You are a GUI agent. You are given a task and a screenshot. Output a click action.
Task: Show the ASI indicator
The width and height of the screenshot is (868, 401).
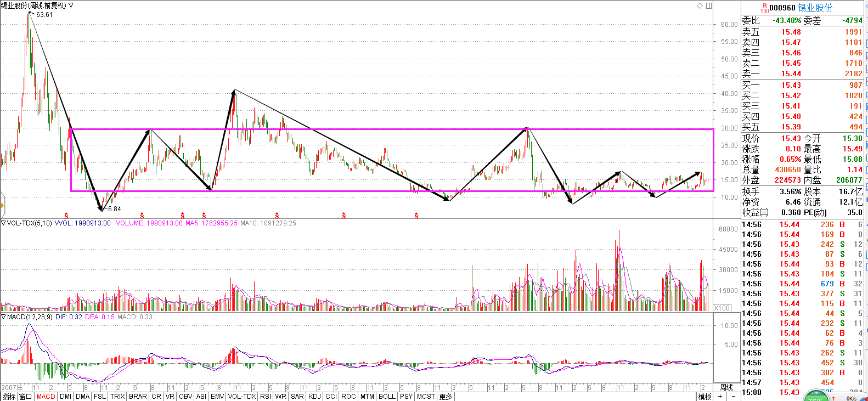tap(201, 397)
